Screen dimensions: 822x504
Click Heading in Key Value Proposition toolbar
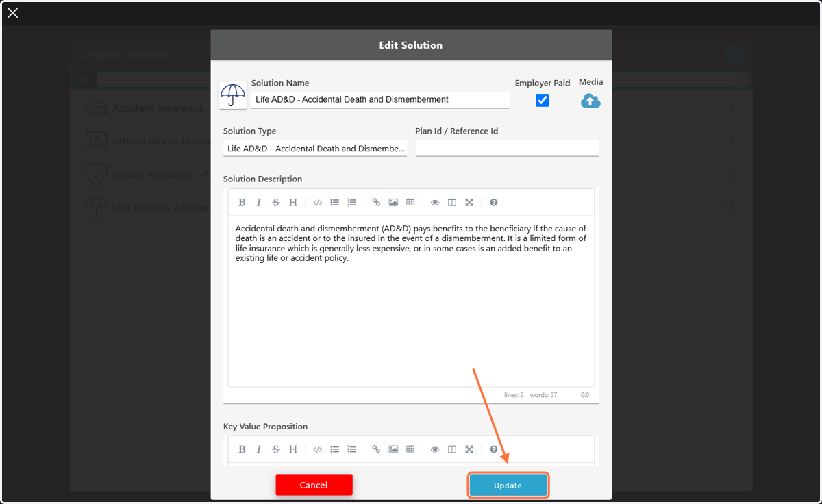(x=293, y=449)
